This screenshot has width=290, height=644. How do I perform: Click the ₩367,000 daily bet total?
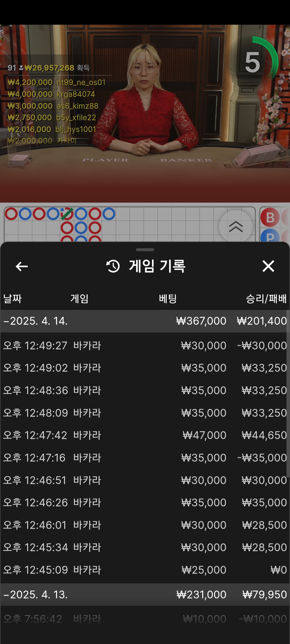(x=201, y=321)
